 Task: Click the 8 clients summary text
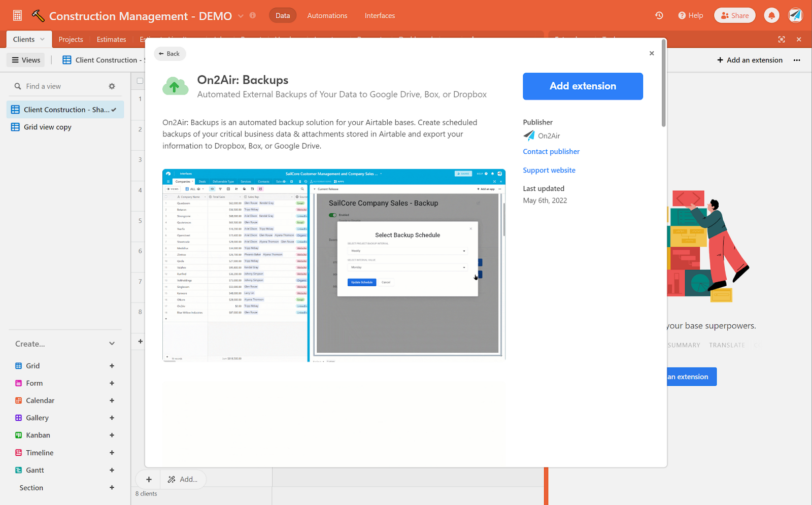pos(146,494)
